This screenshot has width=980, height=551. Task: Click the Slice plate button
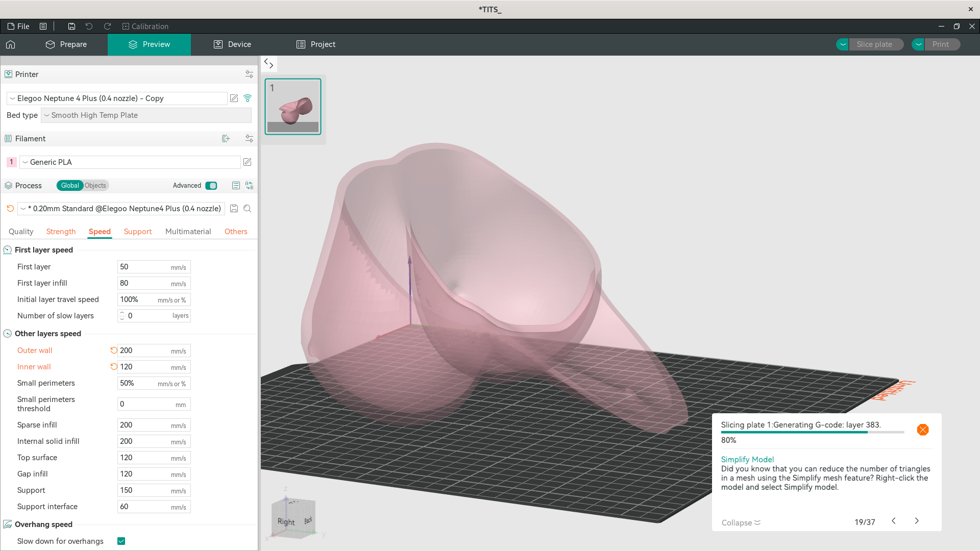coord(876,44)
